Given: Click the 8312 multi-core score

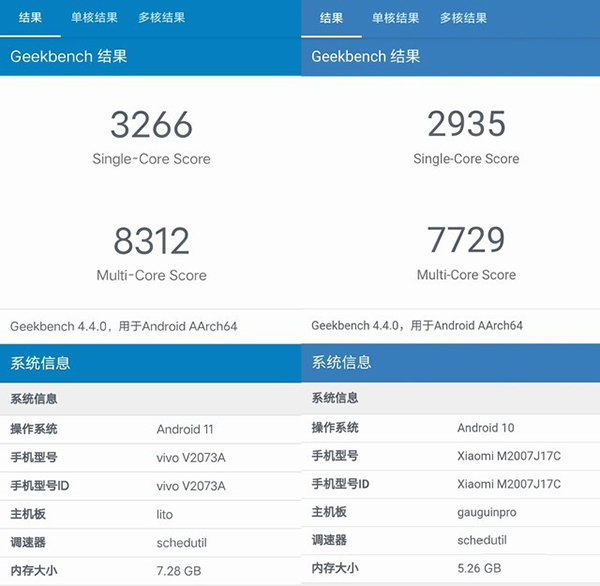Looking at the screenshot, I should click(151, 241).
